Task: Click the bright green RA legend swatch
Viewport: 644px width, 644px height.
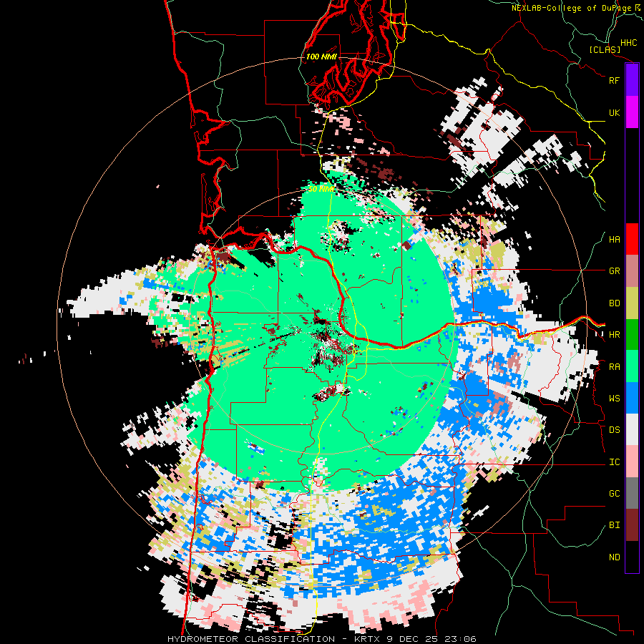Action: click(632, 366)
